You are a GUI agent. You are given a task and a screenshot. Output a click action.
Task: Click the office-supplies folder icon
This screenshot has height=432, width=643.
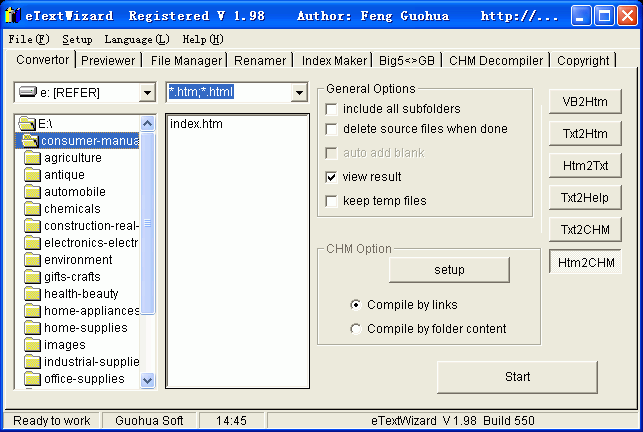pos(32,379)
